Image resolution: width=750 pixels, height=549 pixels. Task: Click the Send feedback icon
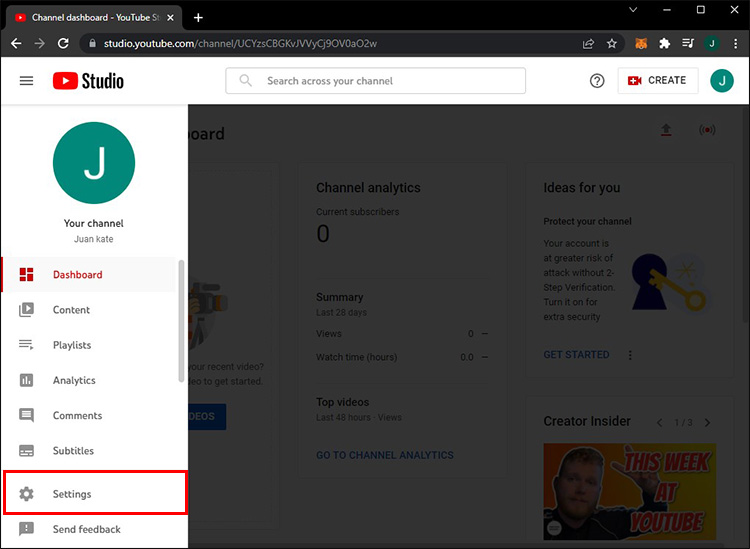26,529
